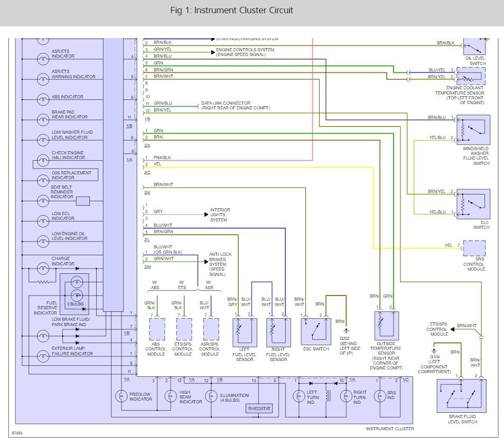Click the G104 ground symbol
Image resolution: width=504 pixels, height=444 pixels.
(x=434, y=351)
